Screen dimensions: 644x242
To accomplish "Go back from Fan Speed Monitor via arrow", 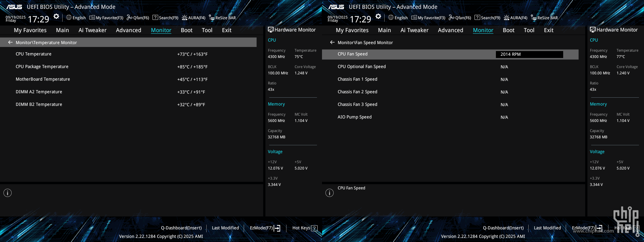I will click(332, 42).
